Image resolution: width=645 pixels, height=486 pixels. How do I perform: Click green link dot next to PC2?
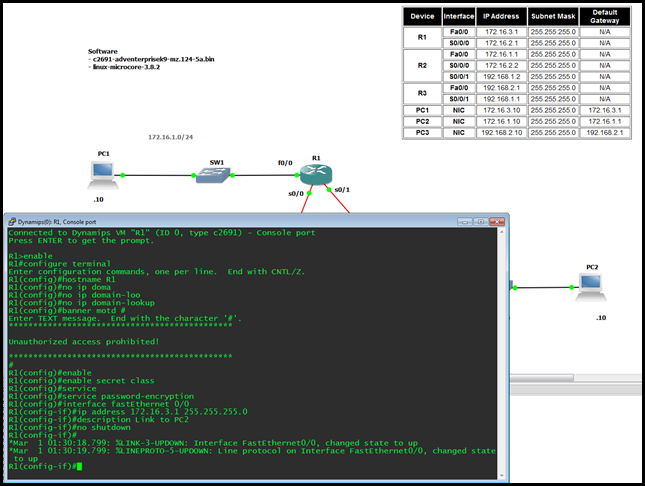point(571,287)
